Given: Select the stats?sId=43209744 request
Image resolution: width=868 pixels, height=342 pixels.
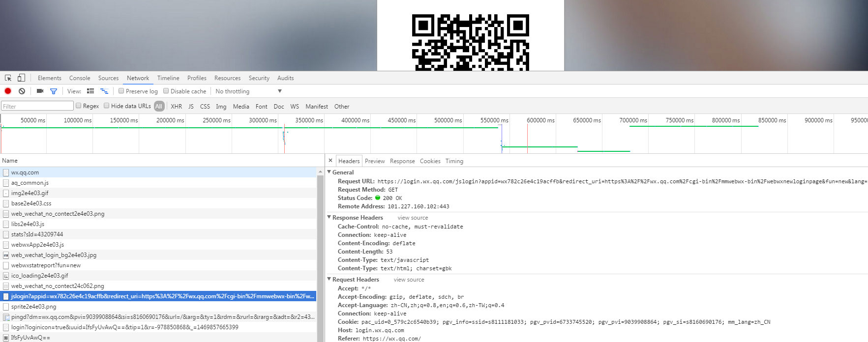Looking at the screenshot, I should point(158,234).
